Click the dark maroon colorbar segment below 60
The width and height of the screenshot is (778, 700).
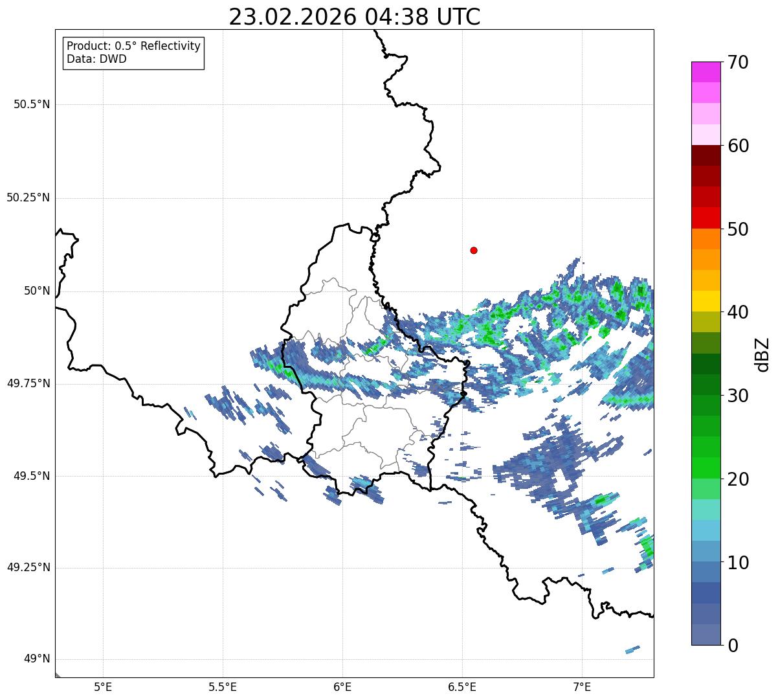click(706, 155)
